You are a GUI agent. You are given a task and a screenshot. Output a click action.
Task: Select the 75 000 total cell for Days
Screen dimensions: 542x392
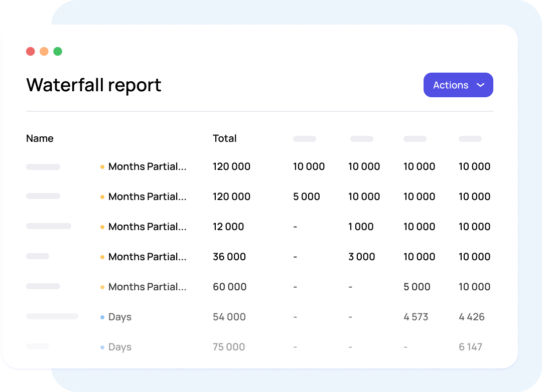pos(228,347)
